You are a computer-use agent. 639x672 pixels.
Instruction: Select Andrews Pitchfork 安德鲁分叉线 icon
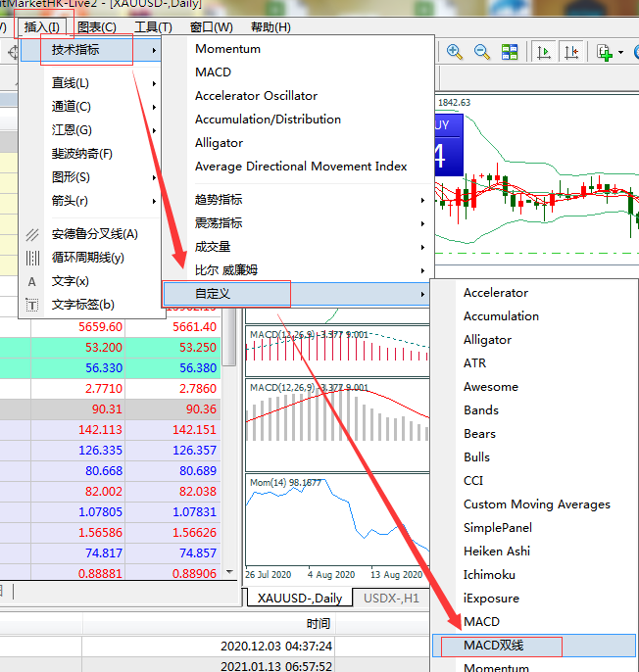click(32, 234)
